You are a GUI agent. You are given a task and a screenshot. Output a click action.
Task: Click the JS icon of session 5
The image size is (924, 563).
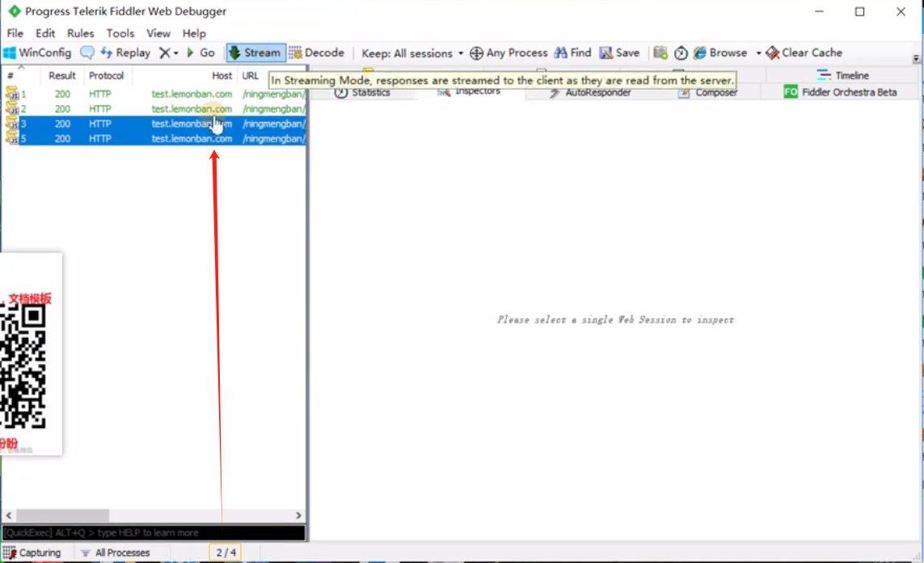pyautogui.click(x=12, y=138)
